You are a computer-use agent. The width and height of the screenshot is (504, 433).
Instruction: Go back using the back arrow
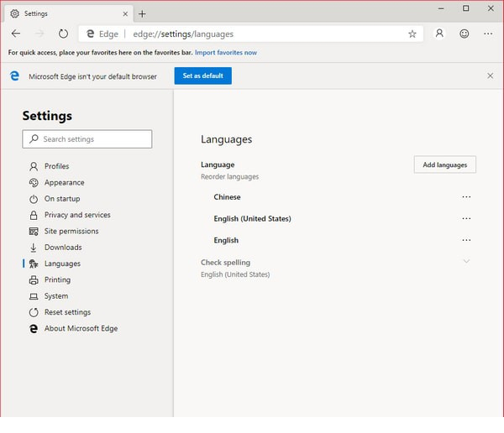point(16,34)
